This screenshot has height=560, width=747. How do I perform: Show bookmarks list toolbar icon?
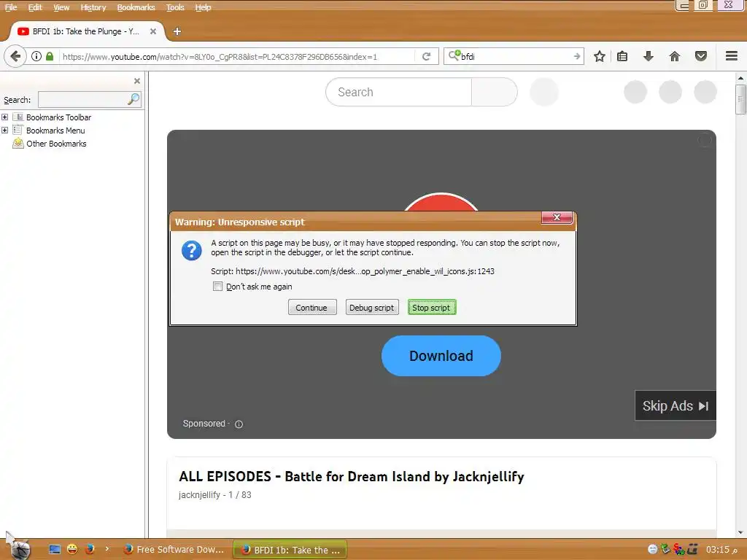pyautogui.click(x=622, y=56)
